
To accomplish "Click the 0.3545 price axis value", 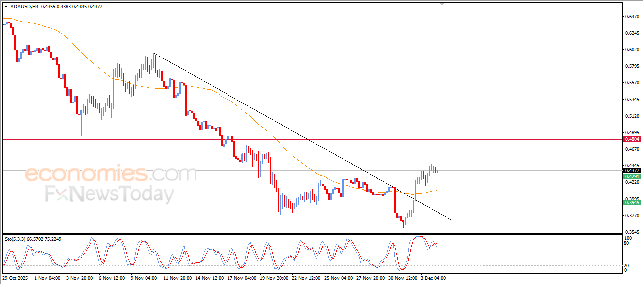I will click(632, 232).
